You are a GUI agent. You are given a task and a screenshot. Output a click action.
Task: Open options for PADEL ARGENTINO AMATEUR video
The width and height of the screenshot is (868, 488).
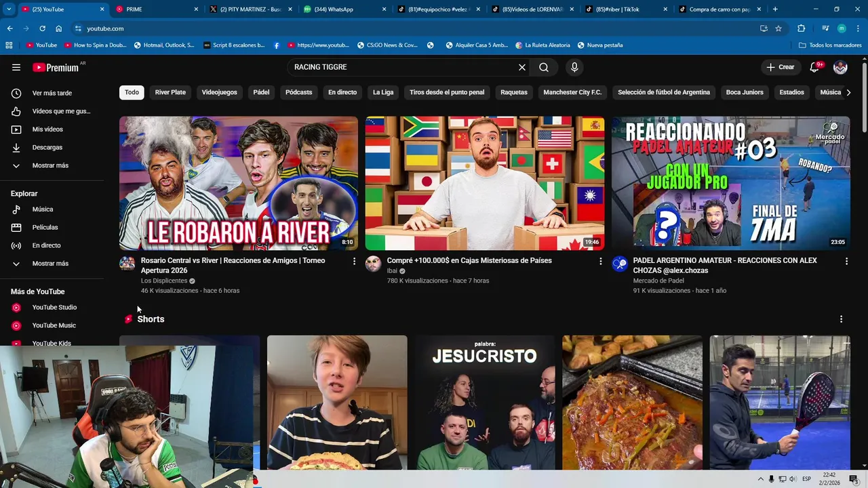point(846,261)
